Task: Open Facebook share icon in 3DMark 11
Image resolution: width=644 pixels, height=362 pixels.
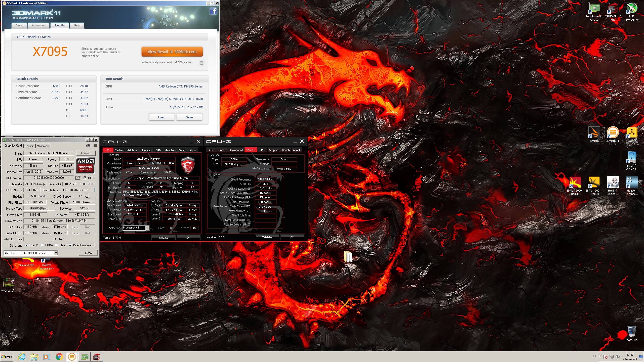Action: (213, 11)
